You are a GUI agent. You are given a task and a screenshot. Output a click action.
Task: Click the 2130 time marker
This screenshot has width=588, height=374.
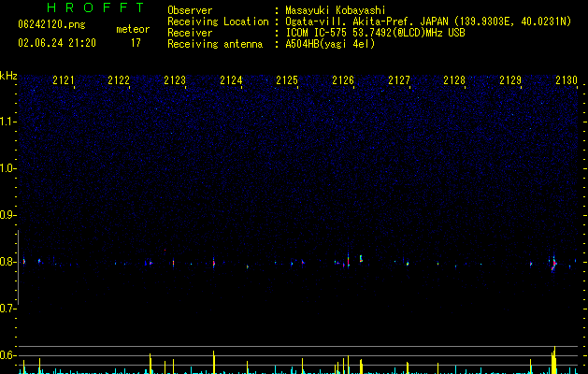click(x=566, y=80)
